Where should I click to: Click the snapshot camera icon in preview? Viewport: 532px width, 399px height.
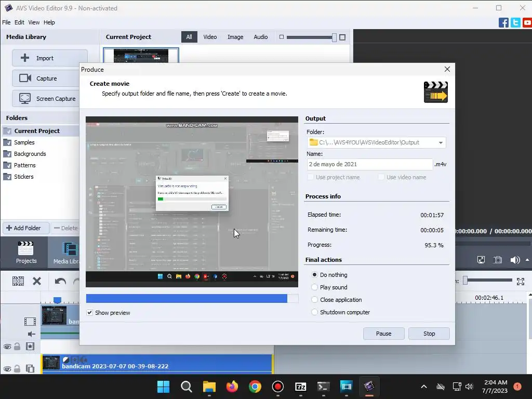[498, 260]
